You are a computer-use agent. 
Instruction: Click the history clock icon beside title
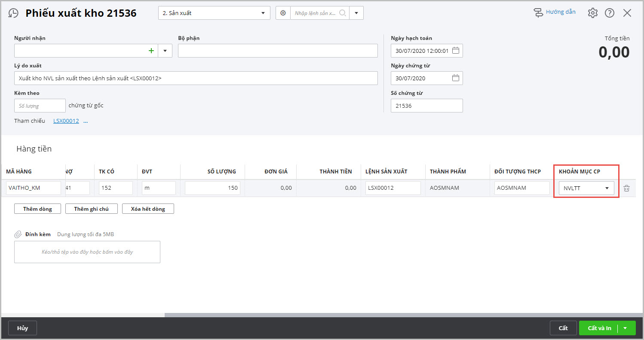point(13,13)
